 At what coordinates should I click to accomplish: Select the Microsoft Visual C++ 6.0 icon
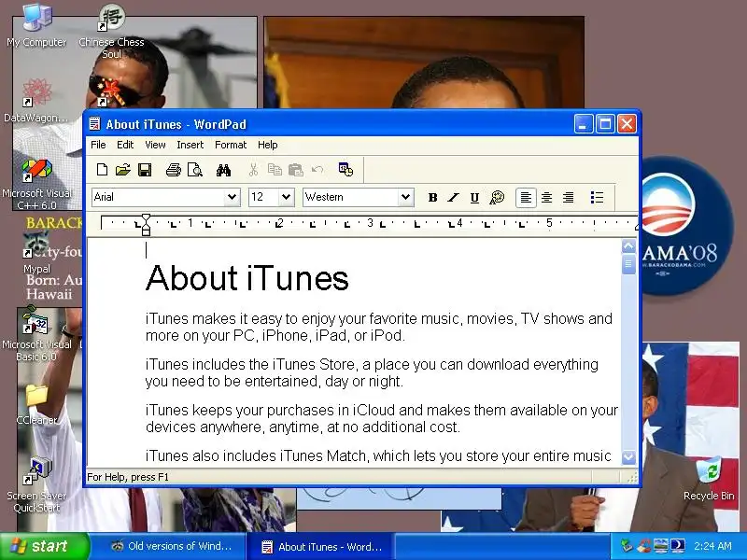(36, 184)
